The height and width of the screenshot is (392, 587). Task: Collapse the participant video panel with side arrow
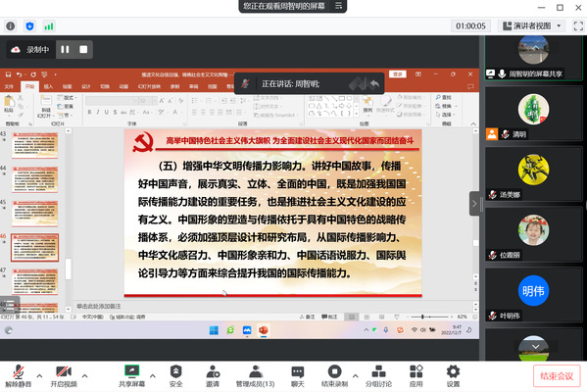pos(474,204)
